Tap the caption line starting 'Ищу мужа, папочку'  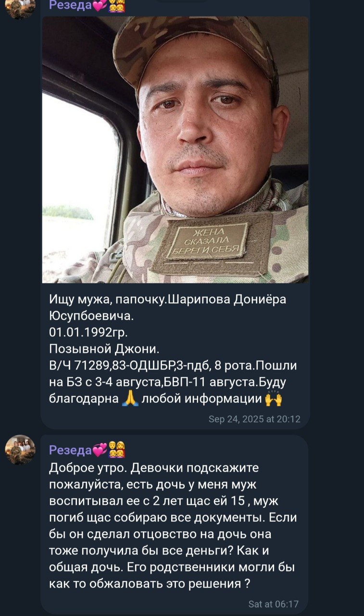click(168, 299)
